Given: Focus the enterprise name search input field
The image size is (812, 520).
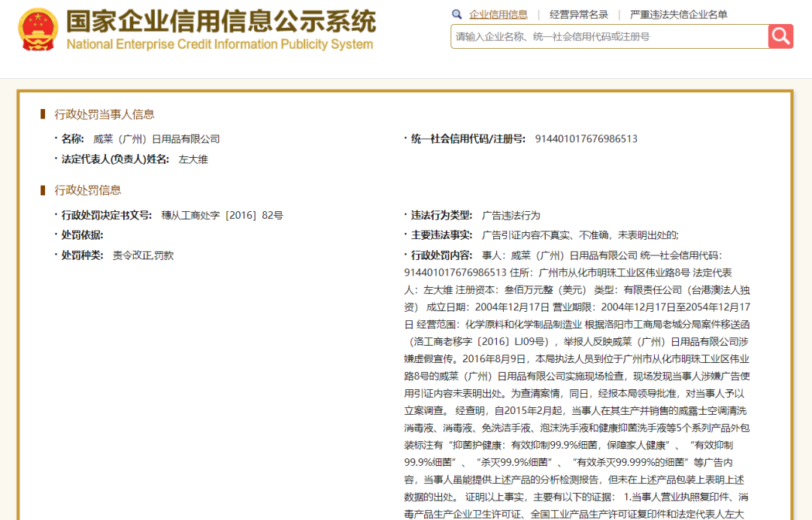Looking at the screenshot, I should pyautogui.click(x=610, y=37).
